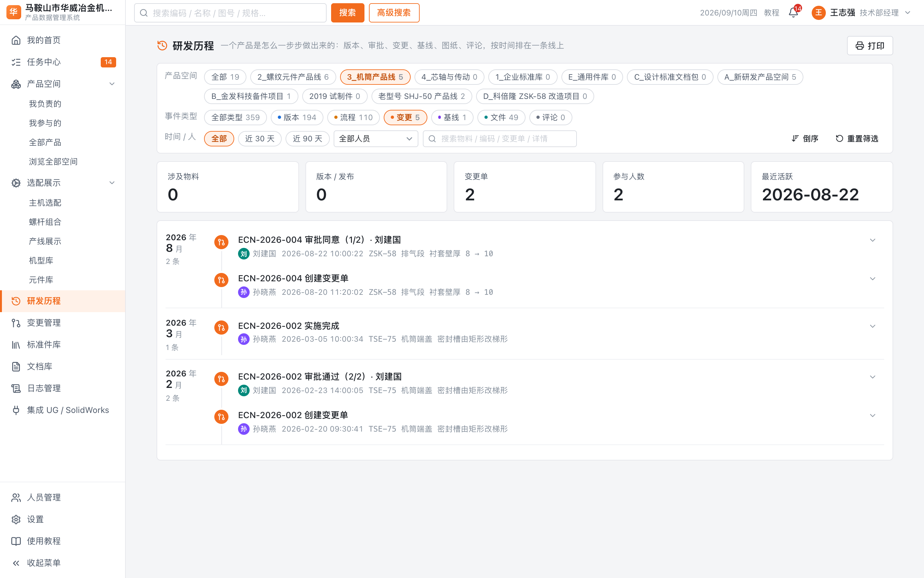Open 高级搜索

394,13
